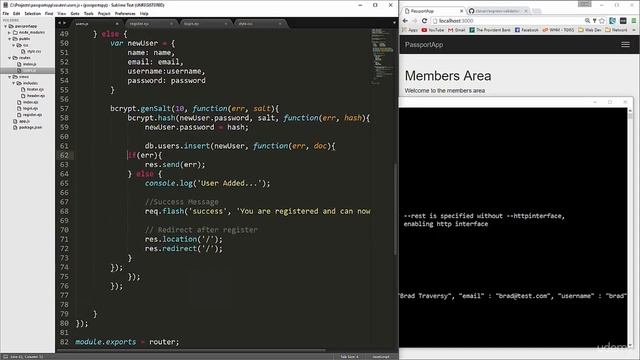Open the Selection menu
Viewport: 640px width, 360px height.
coord(33,13)
